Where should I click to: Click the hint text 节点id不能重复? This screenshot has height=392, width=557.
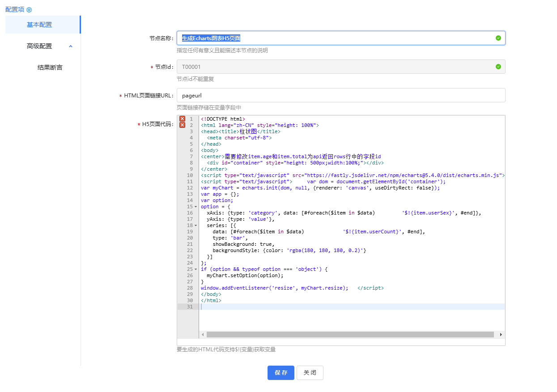(x=196, y=79)
